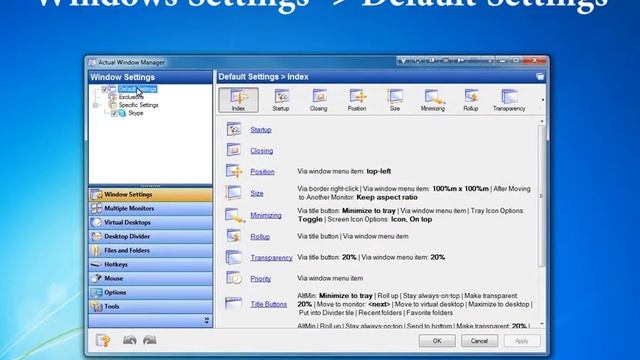
Task: Confirm with the OK button
Action: (437, 341)
